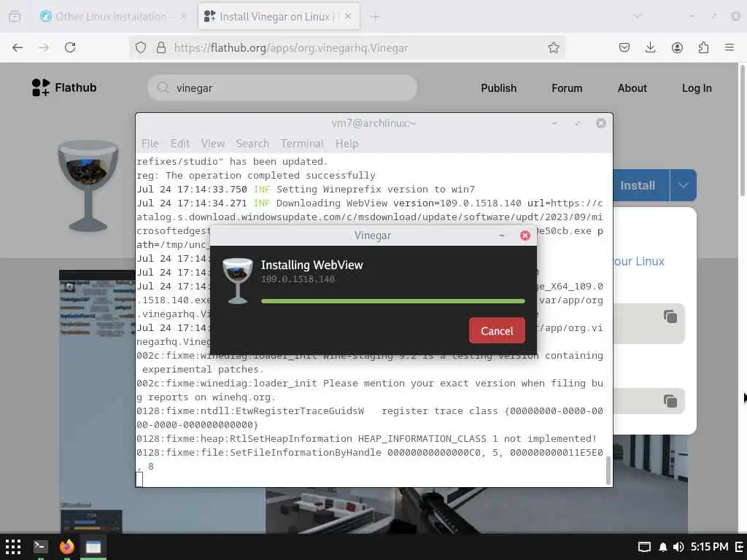Click the blue Install button
The height and width of the screenshot is (560, 747).
click(x=640, y=185)
